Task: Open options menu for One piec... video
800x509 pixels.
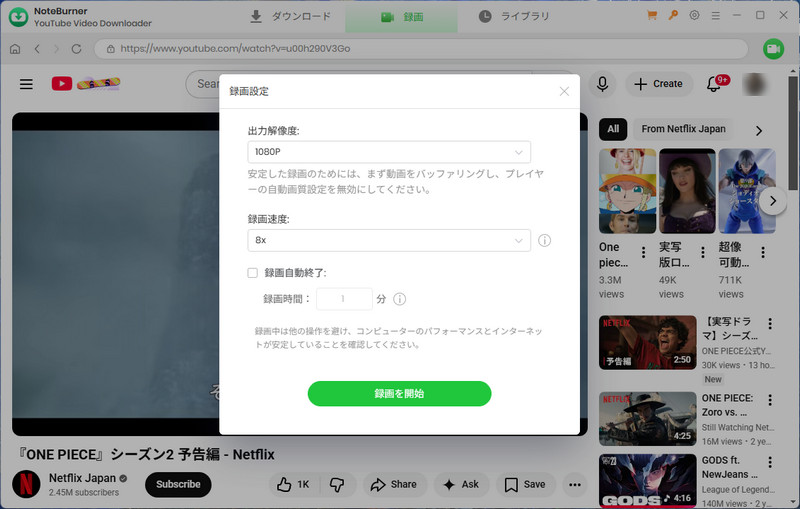Action: pyautogui.click(x=643, y=252)
